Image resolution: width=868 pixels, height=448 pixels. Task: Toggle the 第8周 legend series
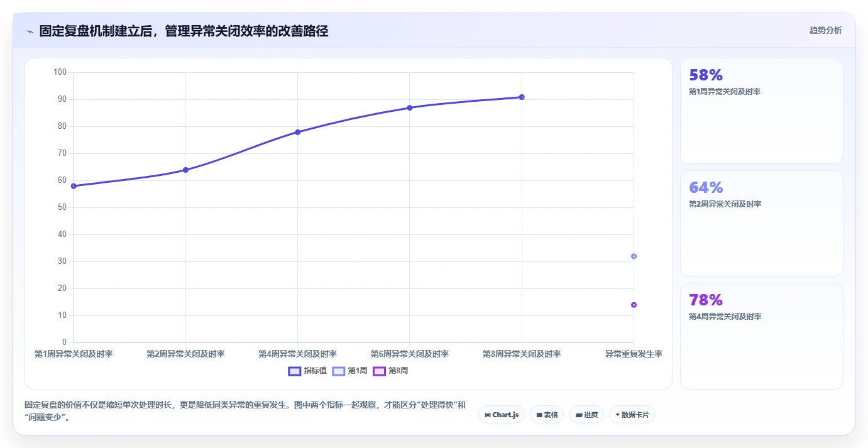390,371
